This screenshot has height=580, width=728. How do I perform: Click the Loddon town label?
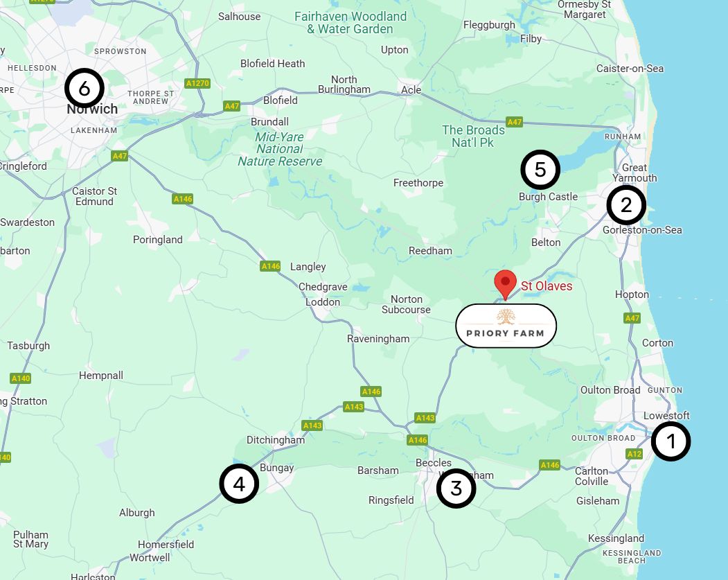tap(323, 302)
